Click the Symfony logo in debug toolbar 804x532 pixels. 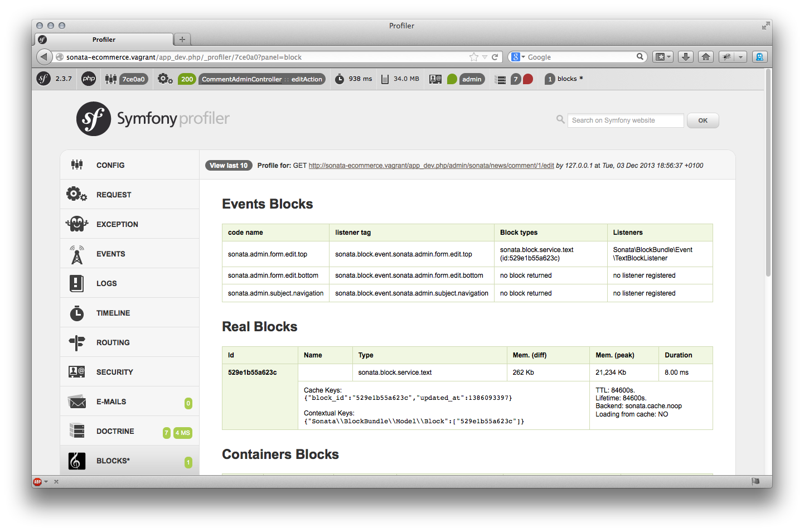43,79
